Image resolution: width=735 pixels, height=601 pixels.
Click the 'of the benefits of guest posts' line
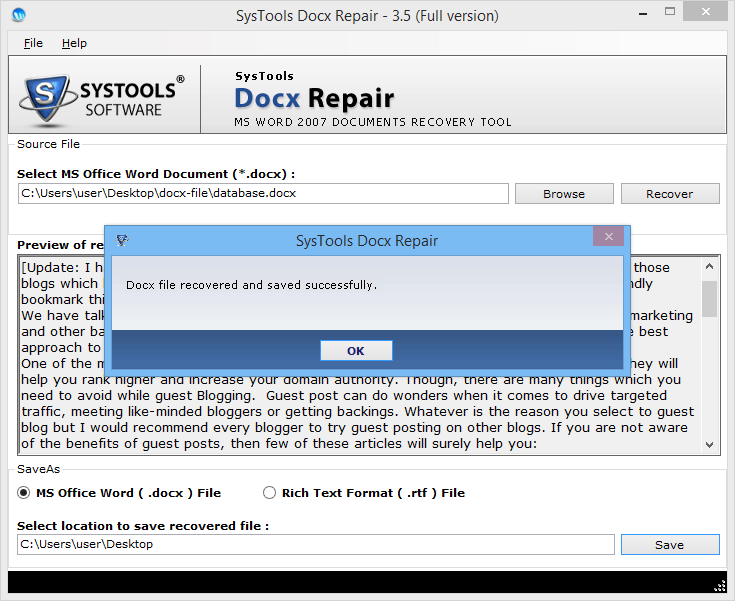click(x=279, y=443)
